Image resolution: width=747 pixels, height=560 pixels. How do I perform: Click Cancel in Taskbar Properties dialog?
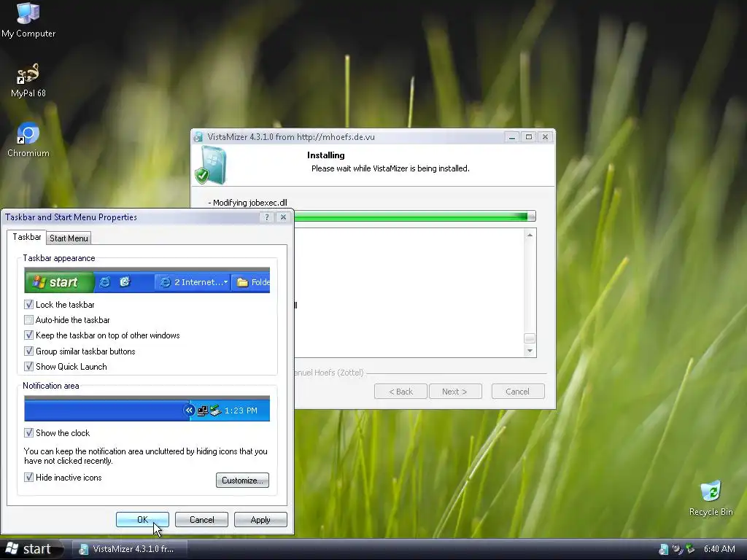point(201,519)
